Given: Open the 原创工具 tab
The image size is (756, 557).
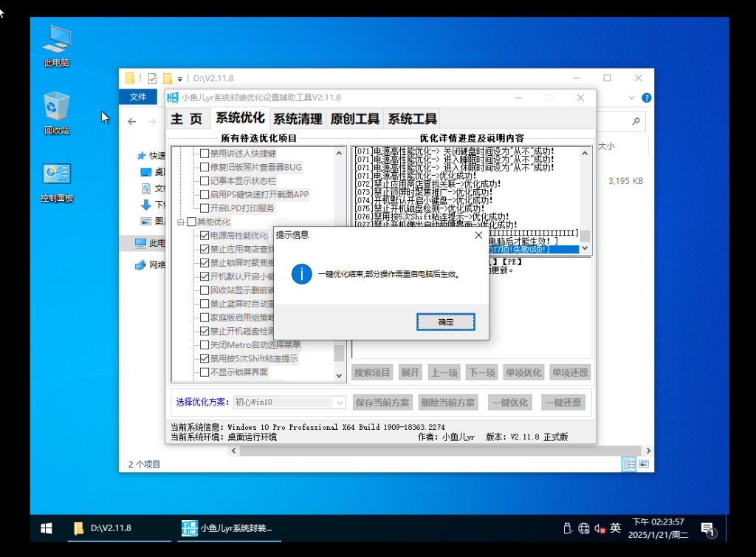Looking at the screenshot, I should (354, 118).
